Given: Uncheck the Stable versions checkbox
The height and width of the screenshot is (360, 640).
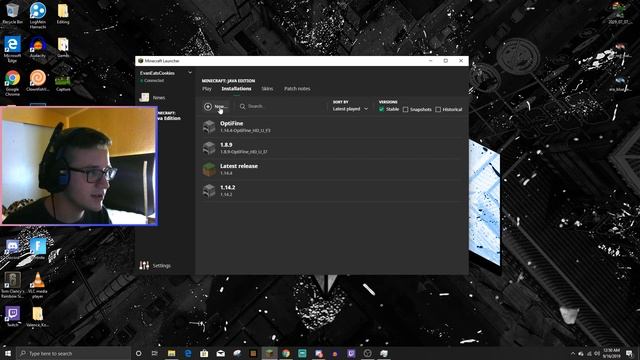Looking at the screenshot, I should pyautogui.click(x=382, y=109).
